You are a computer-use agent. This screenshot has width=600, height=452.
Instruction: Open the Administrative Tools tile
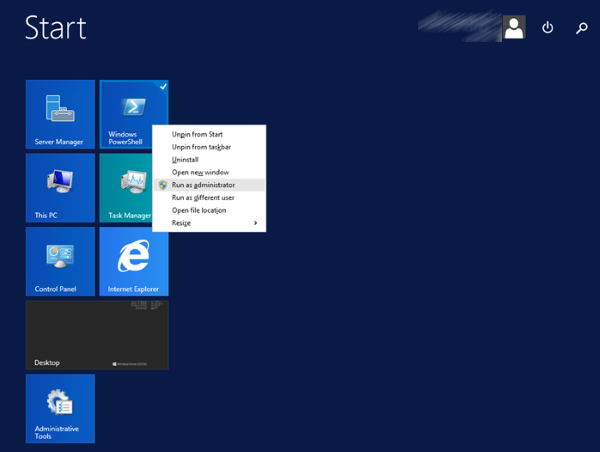[60, 408]
